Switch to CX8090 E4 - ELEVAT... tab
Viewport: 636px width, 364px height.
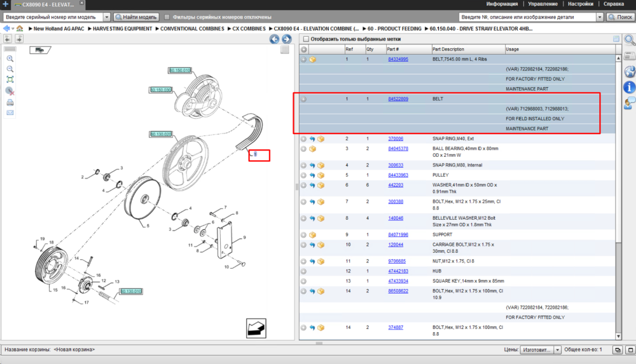pos(48,4)
